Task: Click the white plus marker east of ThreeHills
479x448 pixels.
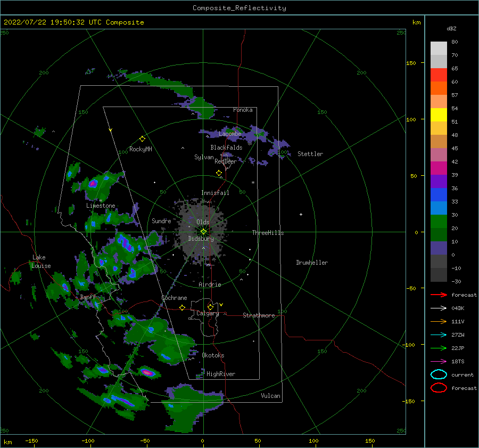Action: [301, 214]
